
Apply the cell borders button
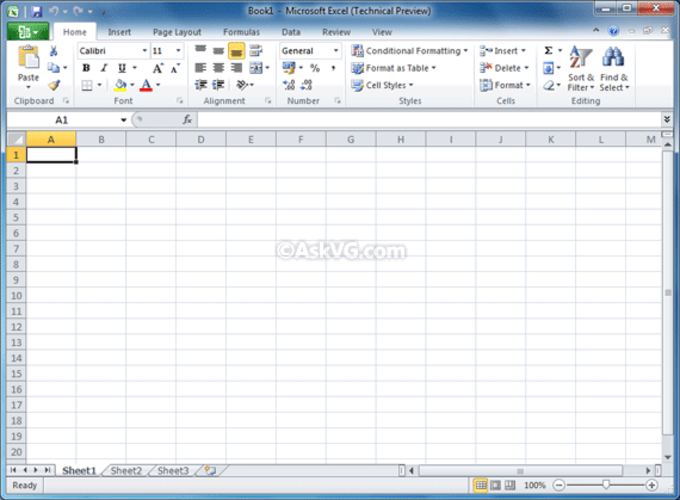[87, 85]
